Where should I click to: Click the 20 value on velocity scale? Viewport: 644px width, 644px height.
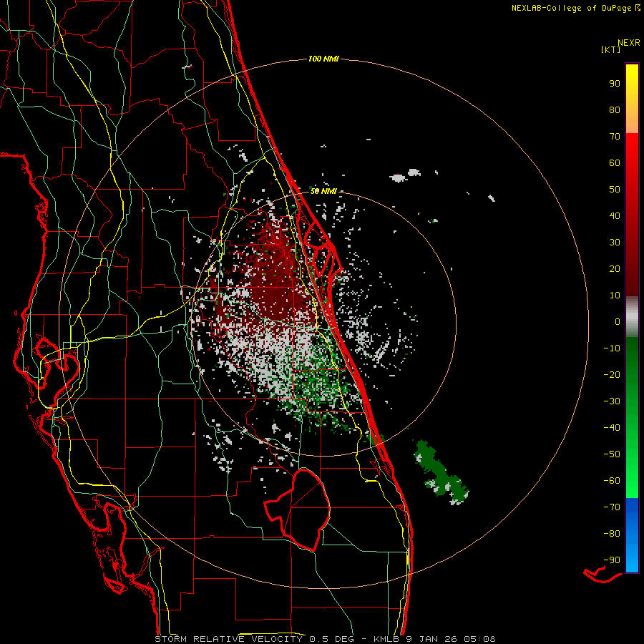tap(615, 269)
